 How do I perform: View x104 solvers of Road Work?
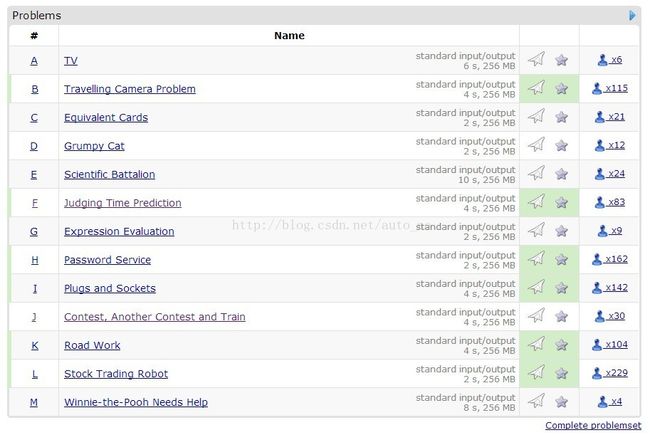(x=610, y=345)
